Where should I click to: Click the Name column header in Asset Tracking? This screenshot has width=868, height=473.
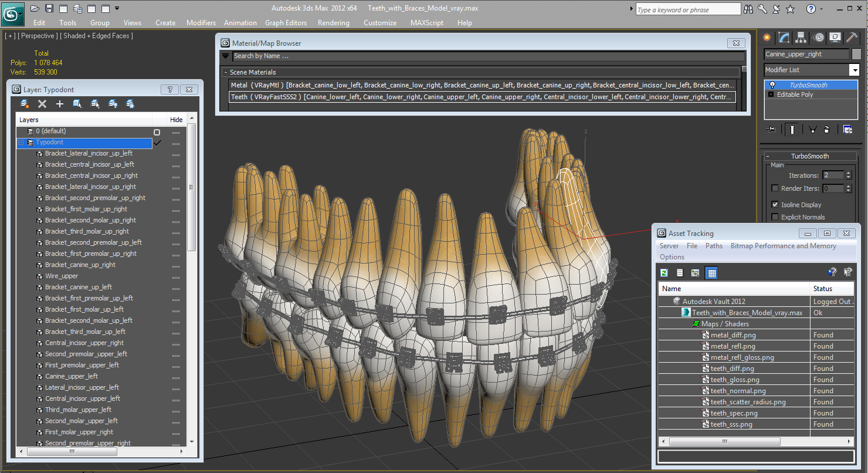(x=734, y=289)
